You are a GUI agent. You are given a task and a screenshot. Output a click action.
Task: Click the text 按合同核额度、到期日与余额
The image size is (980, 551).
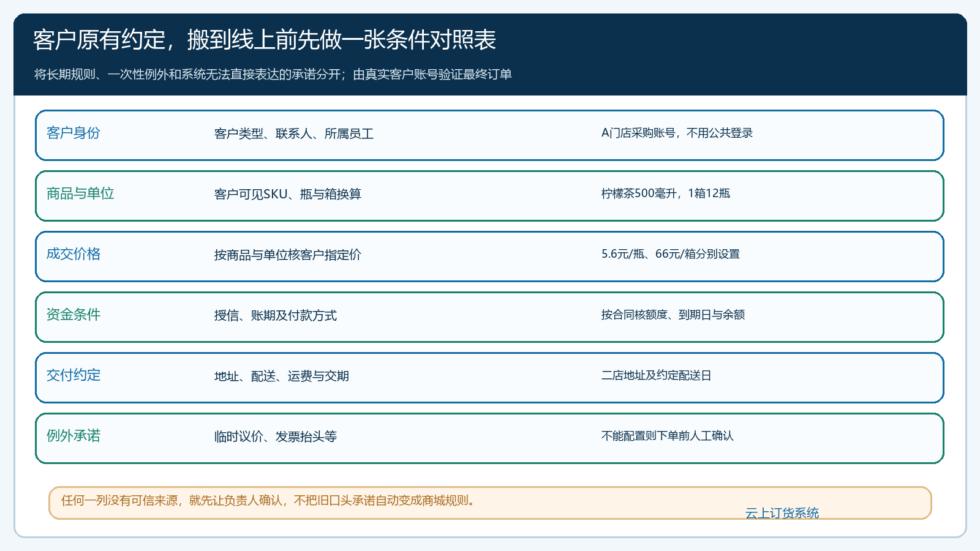coord(673,315)
